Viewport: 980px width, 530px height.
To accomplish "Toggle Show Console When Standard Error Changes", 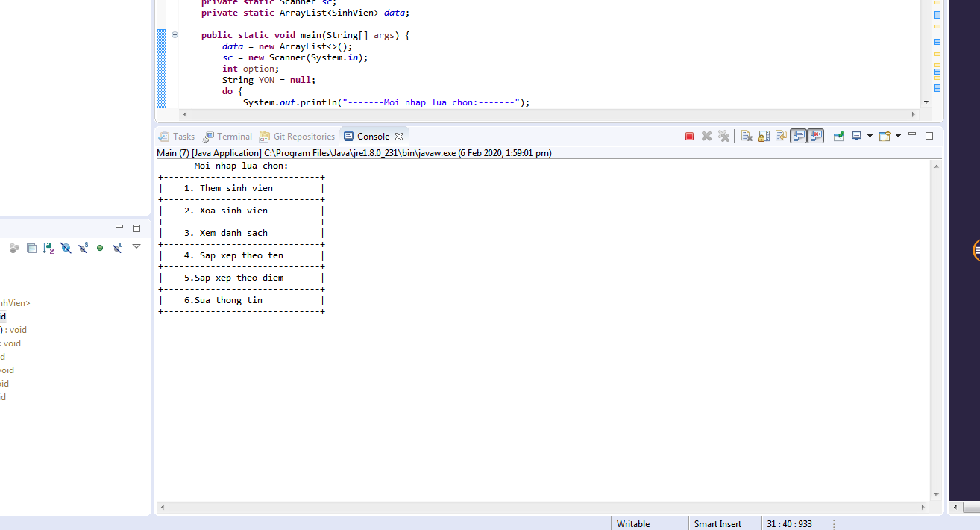I will (815, 136).
